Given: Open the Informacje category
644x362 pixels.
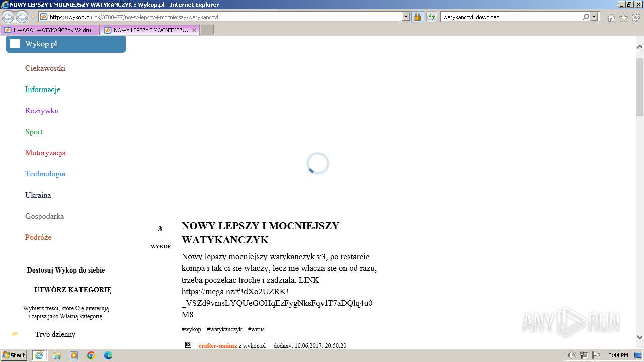Looking at the screenshot, I should 43,89.
